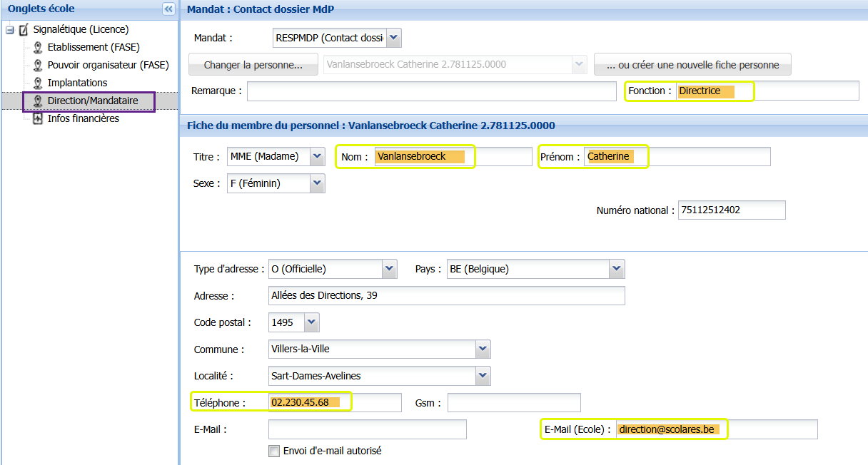The image size is (868, 465).
Task: Click the Implantations tree icon
Action: pos(38,83)
